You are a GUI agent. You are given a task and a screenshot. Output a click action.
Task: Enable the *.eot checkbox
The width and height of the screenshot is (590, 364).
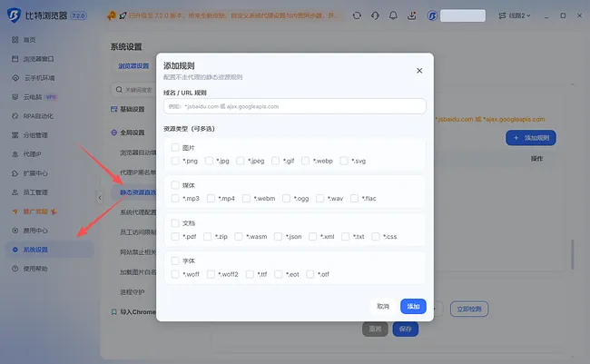(x=279, y=274)
